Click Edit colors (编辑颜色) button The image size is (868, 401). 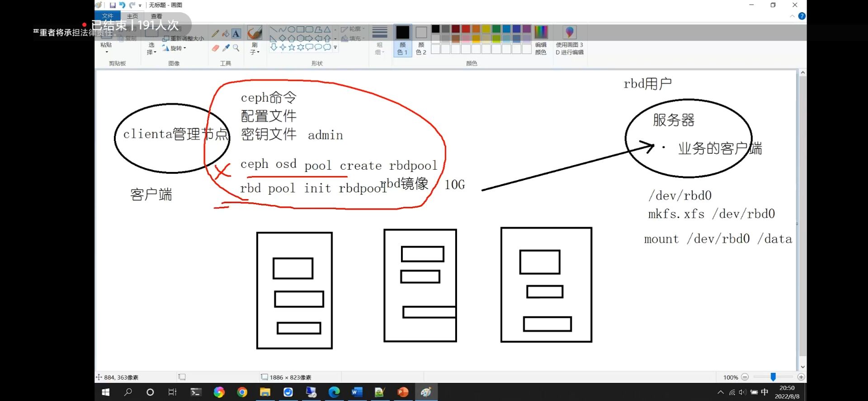coord(541,40)
